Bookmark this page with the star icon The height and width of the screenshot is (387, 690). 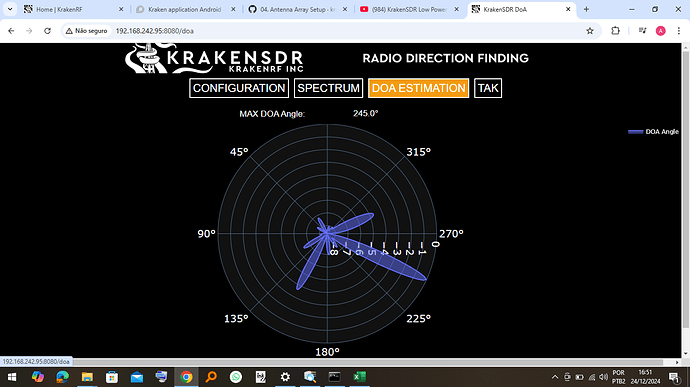click(590, 31)
